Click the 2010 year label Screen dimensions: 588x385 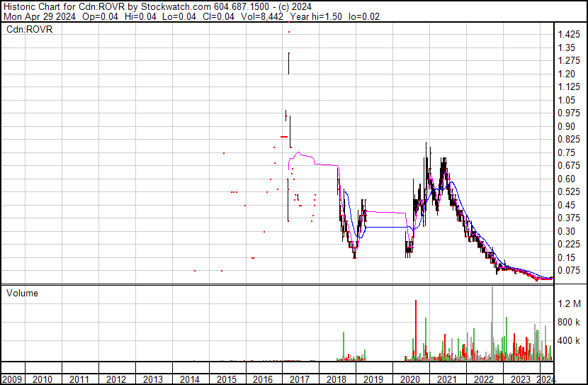(43, 379)
